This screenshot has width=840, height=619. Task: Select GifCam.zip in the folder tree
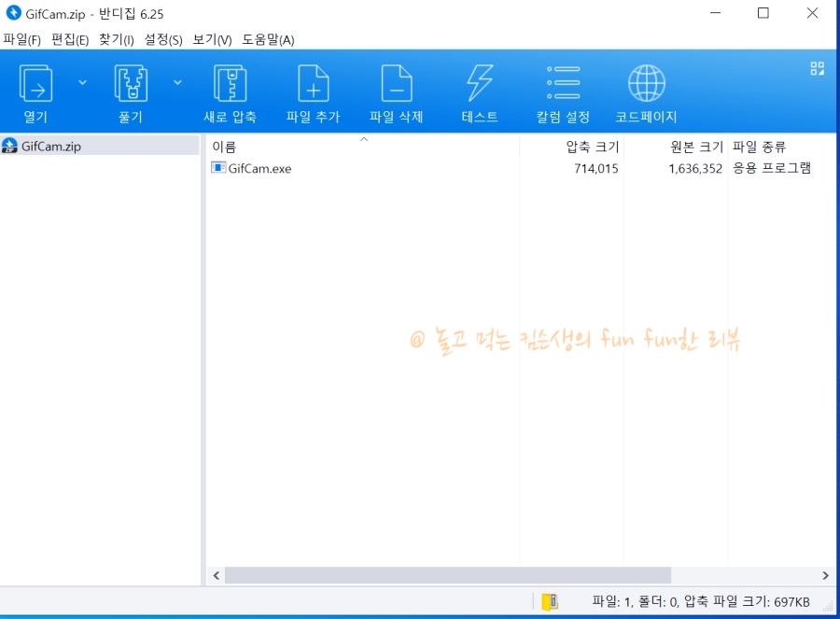pos(100,146)
